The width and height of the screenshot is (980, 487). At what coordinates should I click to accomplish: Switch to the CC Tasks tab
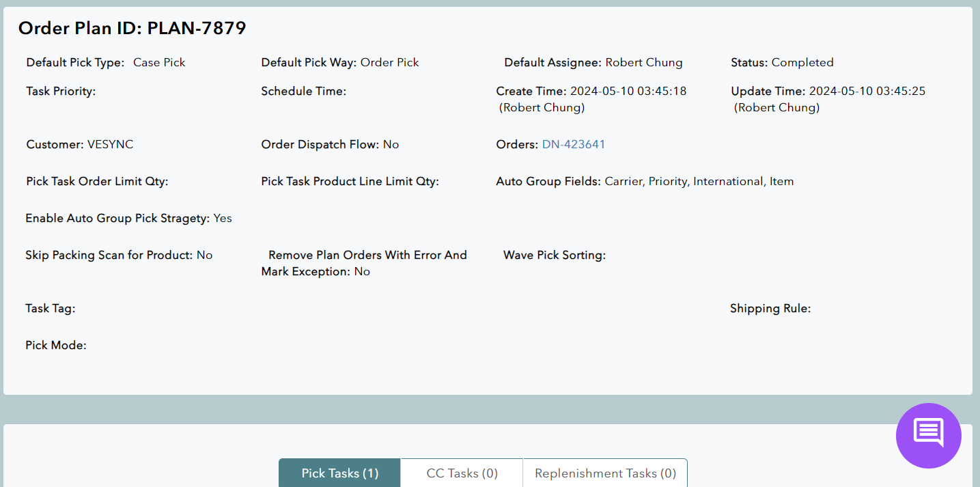coord(462,473)
